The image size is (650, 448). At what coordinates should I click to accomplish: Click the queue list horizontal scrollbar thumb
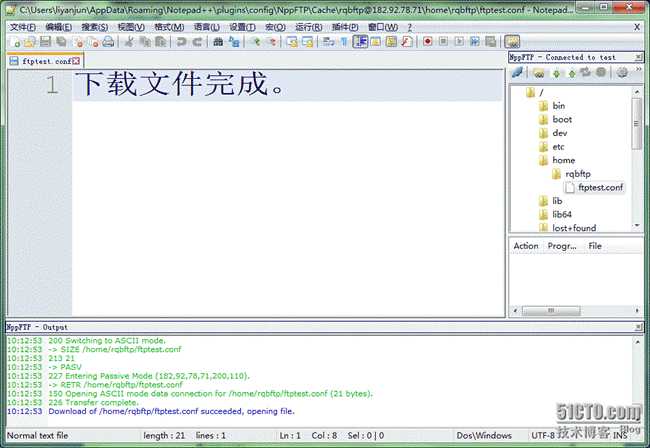tap(551, 310)
